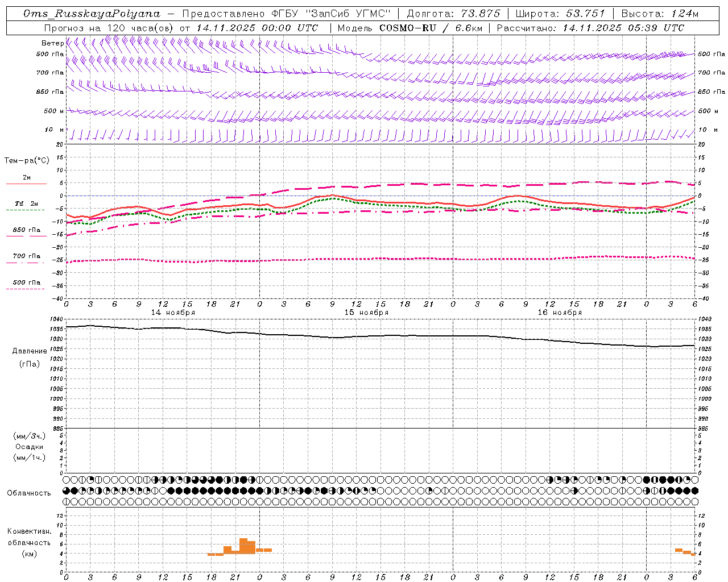Click the text ФГБУ "ЗапСиб УГМС"
The width and height of the screenshot is (728, 582).
[332, 14]
